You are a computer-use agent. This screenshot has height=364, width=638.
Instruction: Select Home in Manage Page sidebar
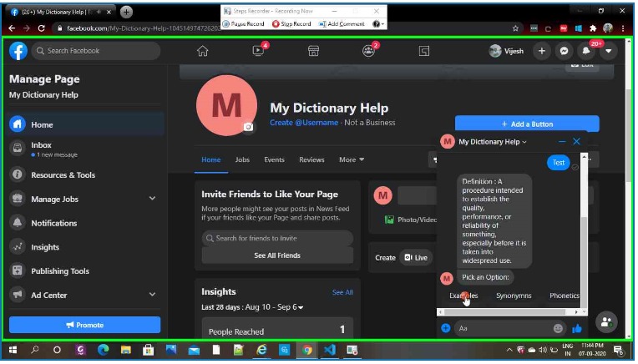(85, 124)
